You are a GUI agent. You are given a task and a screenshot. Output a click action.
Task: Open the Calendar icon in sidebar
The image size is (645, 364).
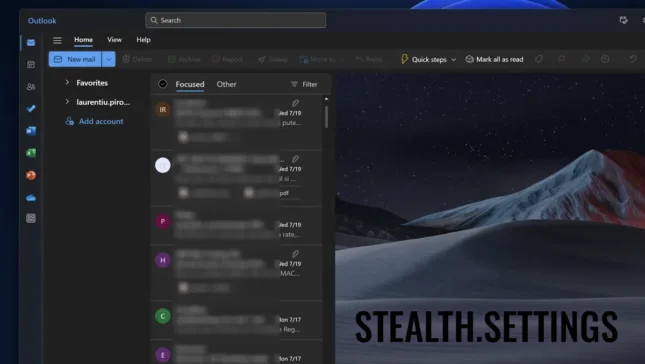[x=31, y=65]
